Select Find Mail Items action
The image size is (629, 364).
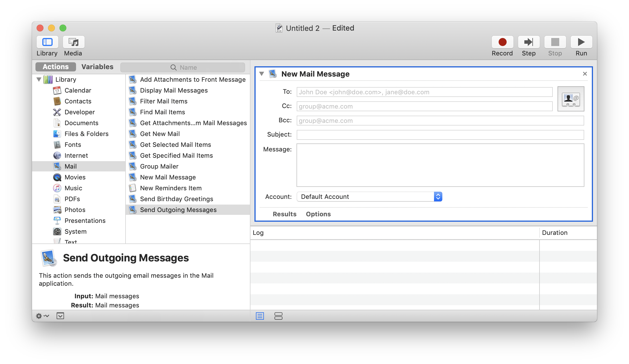[188, 112]
